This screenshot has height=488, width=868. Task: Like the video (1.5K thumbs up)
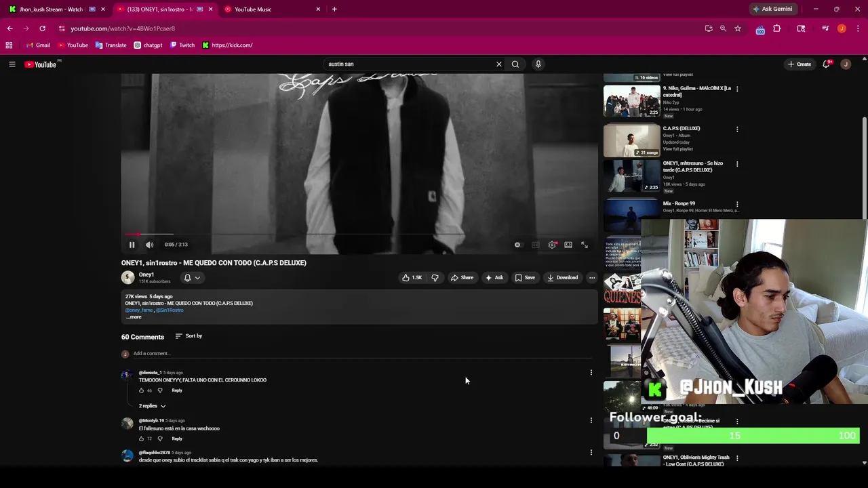pyautogui.click(x=412, y=277)
